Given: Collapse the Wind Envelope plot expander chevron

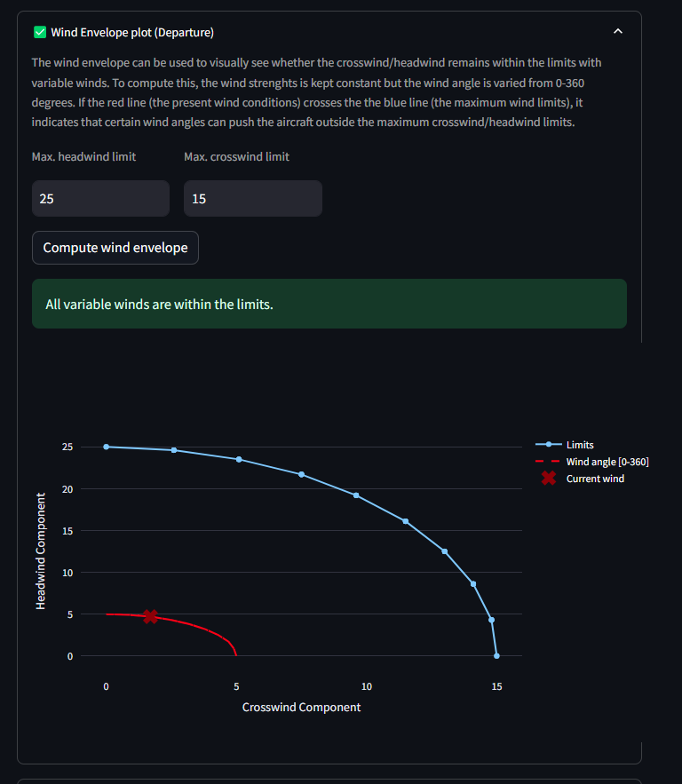Looking at the screenshot, I should (617, 31).
